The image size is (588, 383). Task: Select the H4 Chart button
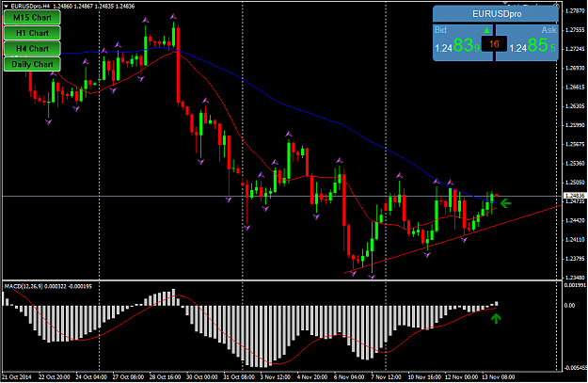point(32,49)
